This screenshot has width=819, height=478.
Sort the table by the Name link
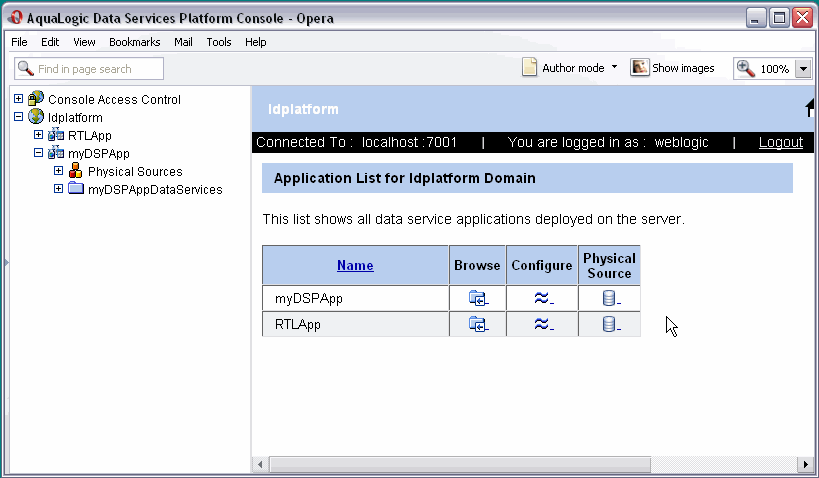(355, 265)
